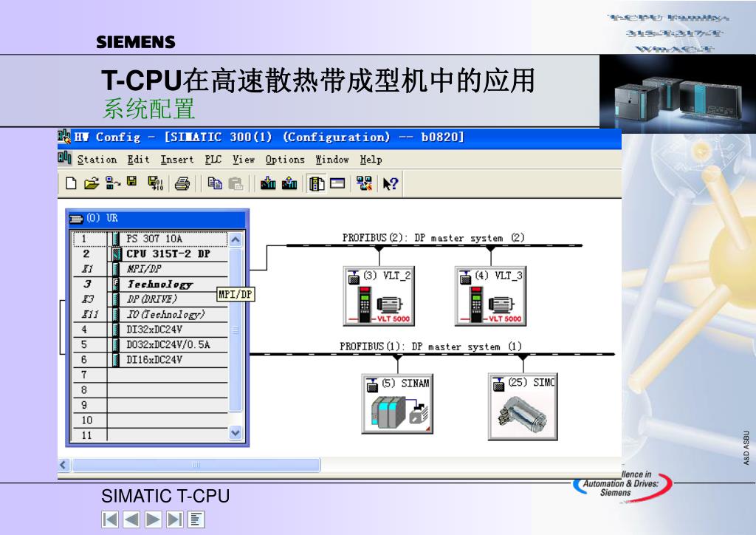Image resolution: width=756 pixels, height=535 pixels.
Task: Go to previous slide button
Action: 131,519
